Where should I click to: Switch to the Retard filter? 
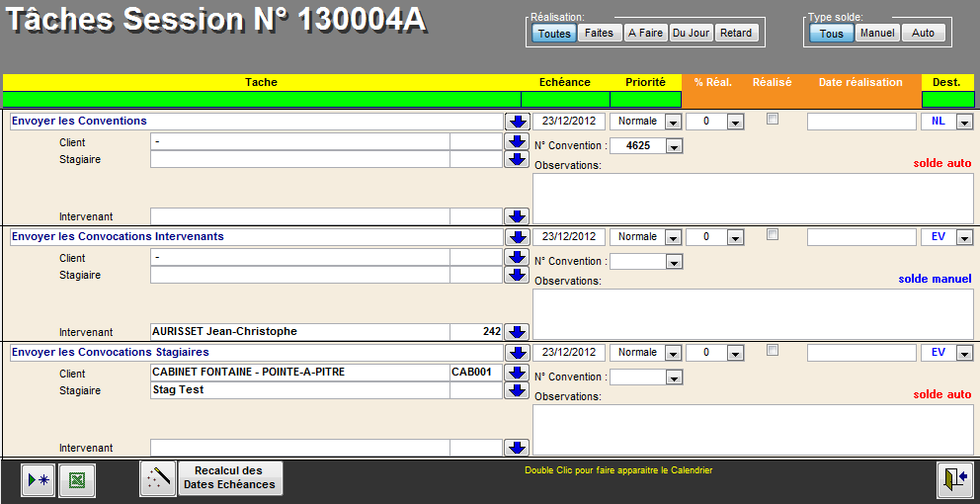coord(736,33)
